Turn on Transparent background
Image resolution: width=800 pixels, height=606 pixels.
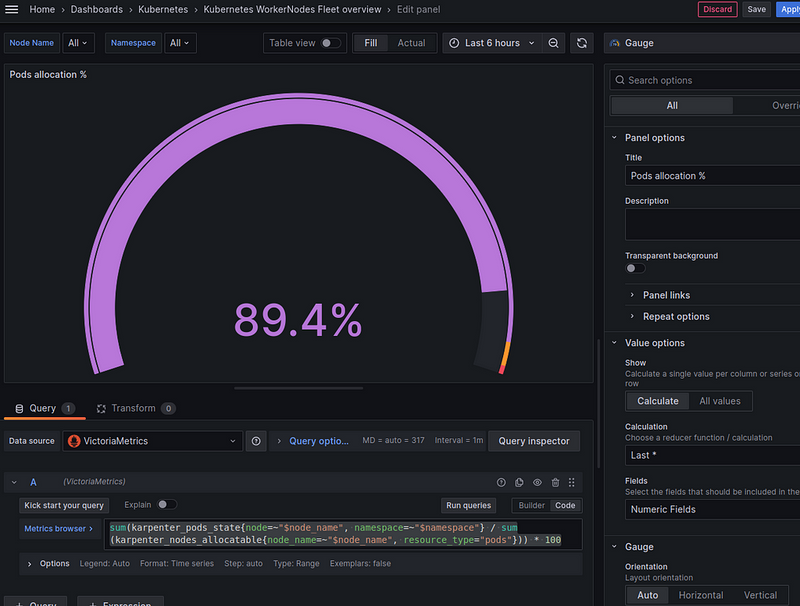click(x=635, y=268)
